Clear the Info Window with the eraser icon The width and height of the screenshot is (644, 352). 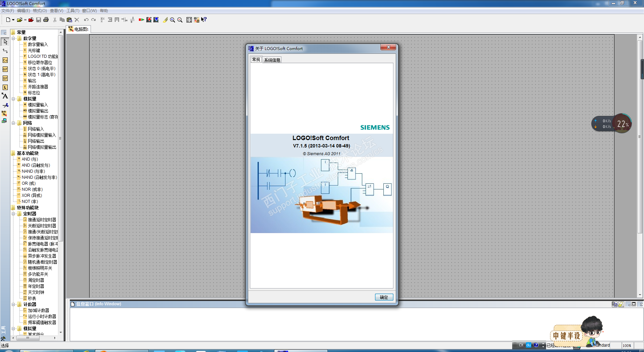coord(621,304)
